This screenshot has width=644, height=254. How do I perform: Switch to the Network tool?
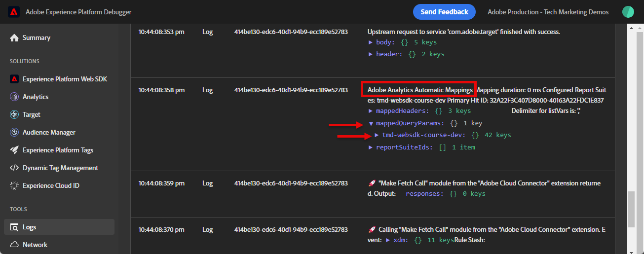point(35,245)
